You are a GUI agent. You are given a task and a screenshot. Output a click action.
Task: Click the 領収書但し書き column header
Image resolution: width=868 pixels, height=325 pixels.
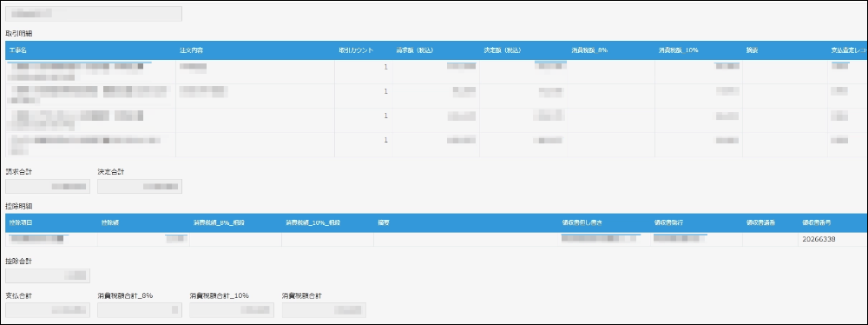[x=604, y=222]
